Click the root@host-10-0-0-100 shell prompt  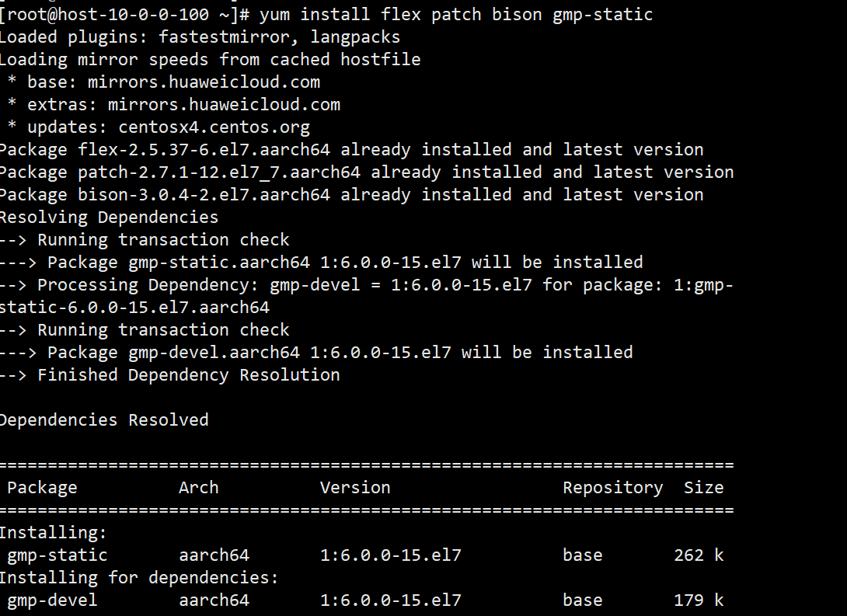[125, 15]
